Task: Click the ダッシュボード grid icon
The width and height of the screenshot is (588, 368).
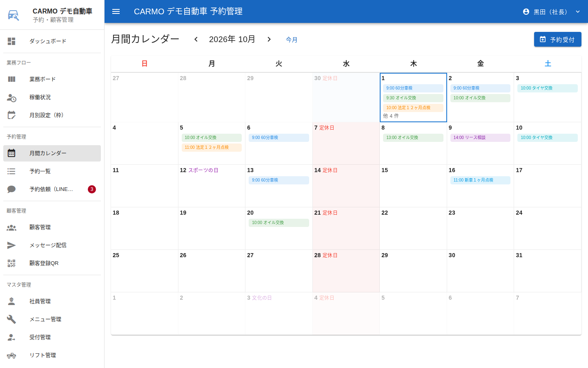Action: point(11,41)
